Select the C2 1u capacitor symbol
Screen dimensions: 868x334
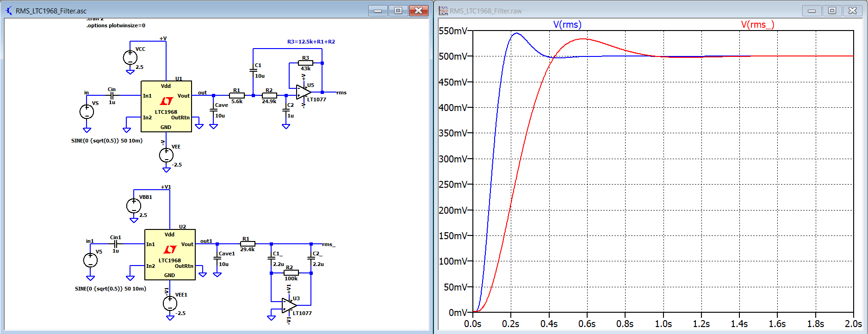pos(286,110)
